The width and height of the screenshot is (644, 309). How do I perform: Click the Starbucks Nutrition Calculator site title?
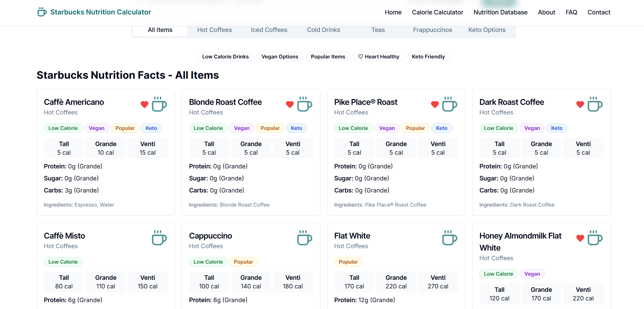point(101,12)
